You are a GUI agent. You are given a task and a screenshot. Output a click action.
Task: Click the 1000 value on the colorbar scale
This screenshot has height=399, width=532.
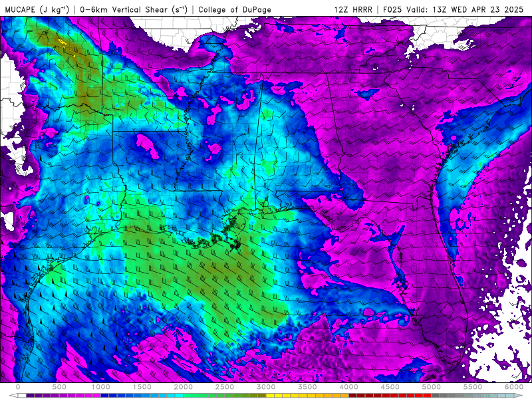click(101, 387)
